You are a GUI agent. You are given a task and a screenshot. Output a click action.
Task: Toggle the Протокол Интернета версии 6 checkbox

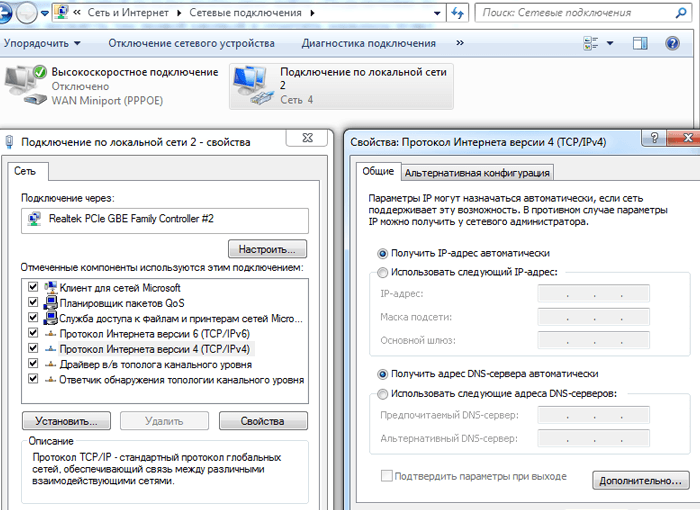(x=33, y=333)
